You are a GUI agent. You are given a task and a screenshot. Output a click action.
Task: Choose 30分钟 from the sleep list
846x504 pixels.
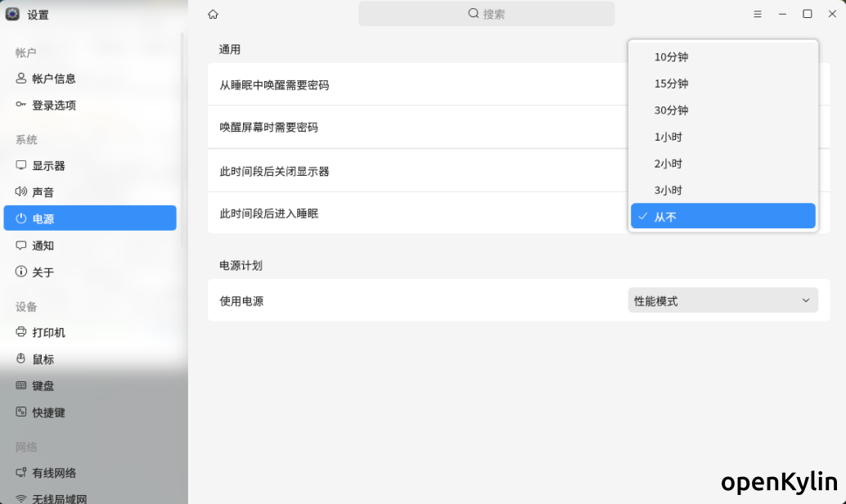tap(722, 110)
